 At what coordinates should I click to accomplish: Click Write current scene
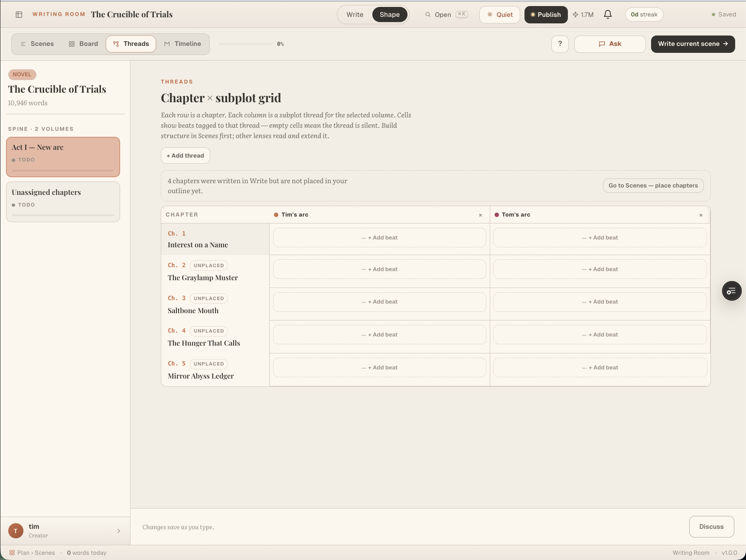click(693, 44)
